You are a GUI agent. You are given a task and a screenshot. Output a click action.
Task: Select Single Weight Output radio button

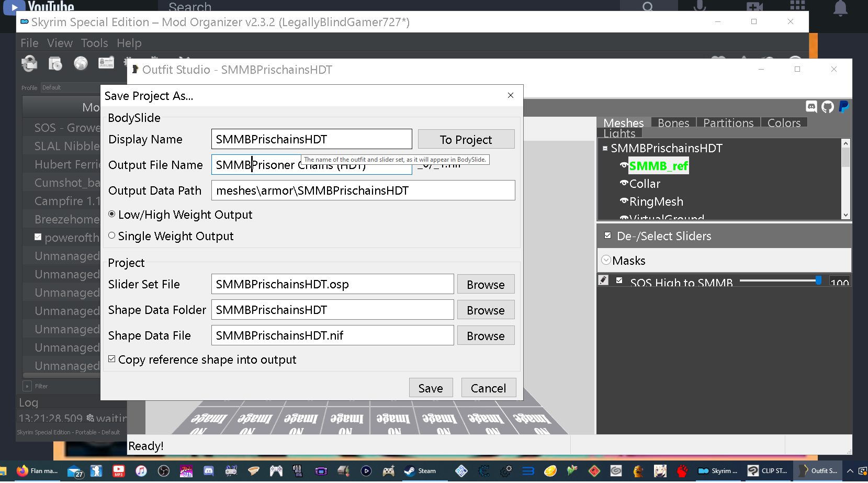(111, 235)
